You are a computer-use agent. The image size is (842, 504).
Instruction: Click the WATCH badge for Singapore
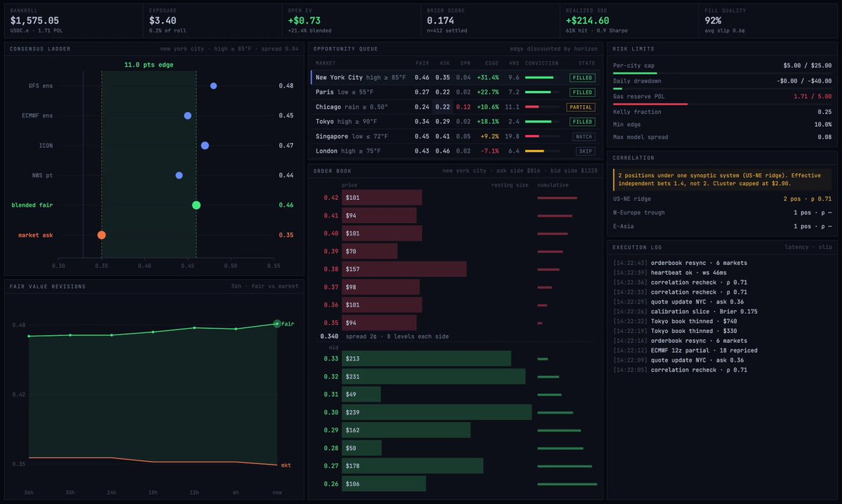point(584,137)
